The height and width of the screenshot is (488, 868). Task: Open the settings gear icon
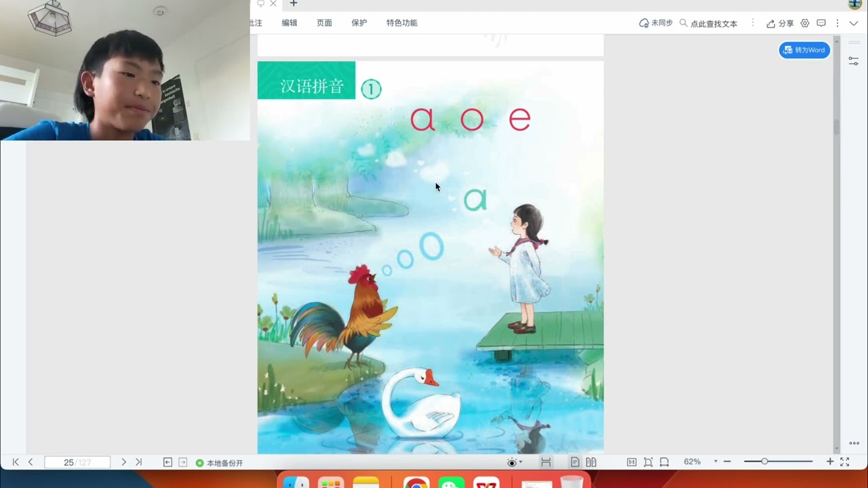[805, 23]
